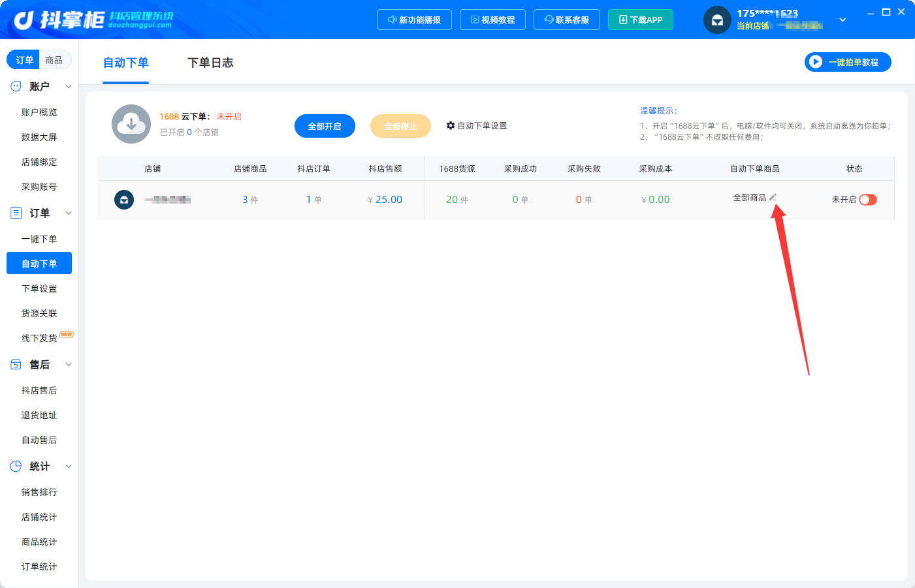915x588 pixels.
Task: Open 数据大屏 in sidebar
Action: point(39,137)
